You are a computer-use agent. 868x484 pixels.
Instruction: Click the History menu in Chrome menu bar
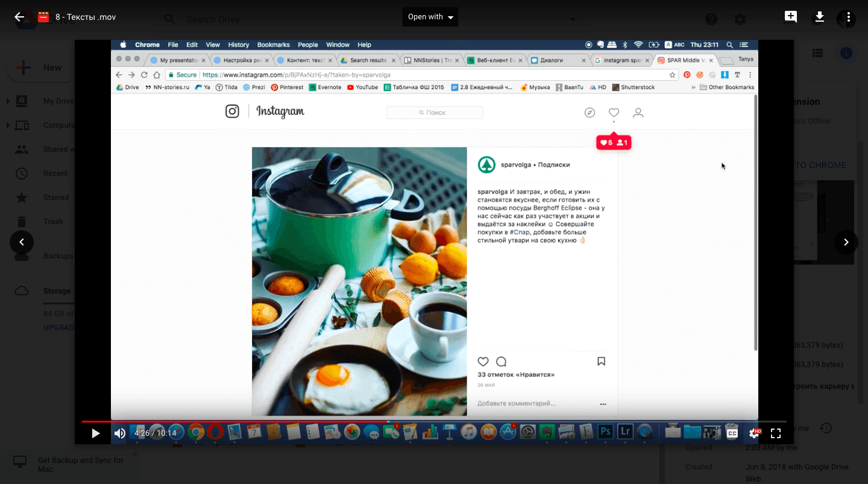(238, 45)
